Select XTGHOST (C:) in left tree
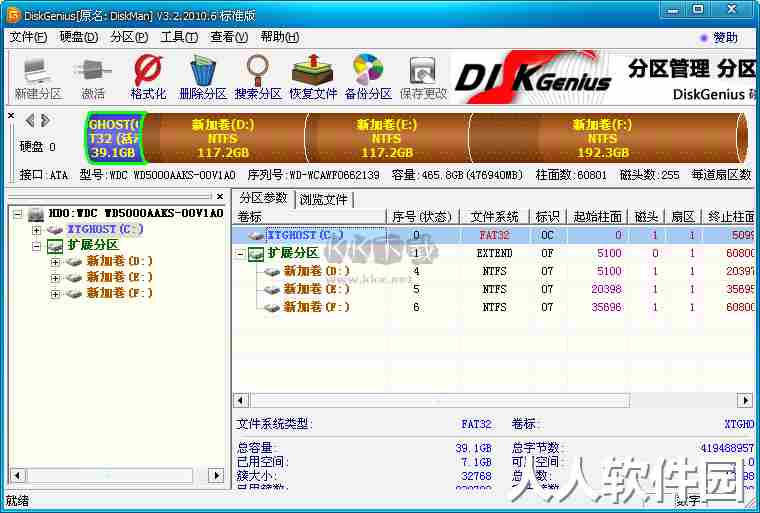Screen dimensions: 760x513 105,229
